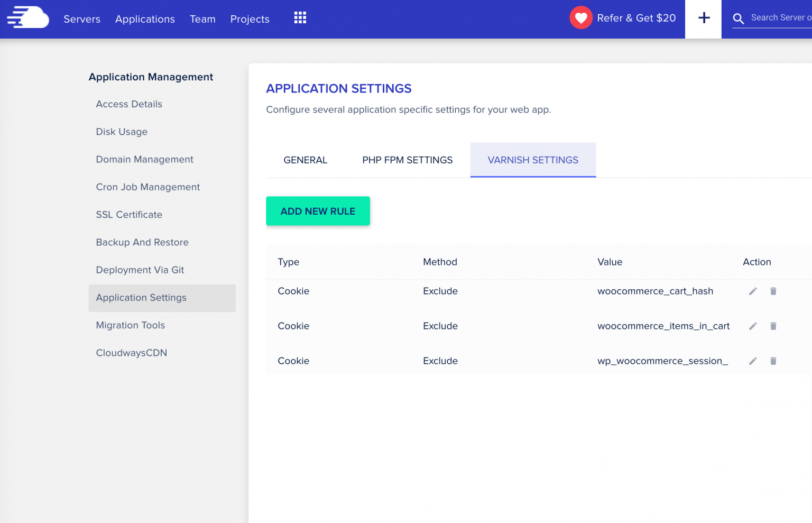Switch to the GENERAL tab
The height and width of the screenshot is (523, 812).
[305, 160]
